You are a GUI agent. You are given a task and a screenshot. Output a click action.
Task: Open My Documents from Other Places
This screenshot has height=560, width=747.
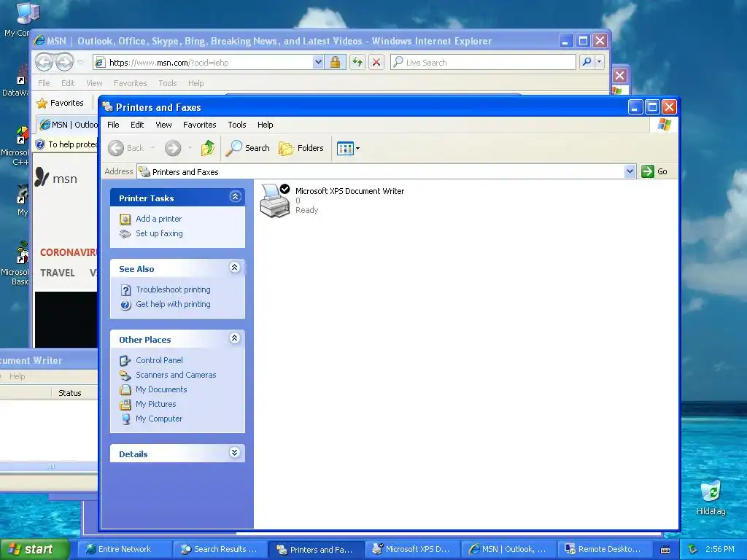161,389
